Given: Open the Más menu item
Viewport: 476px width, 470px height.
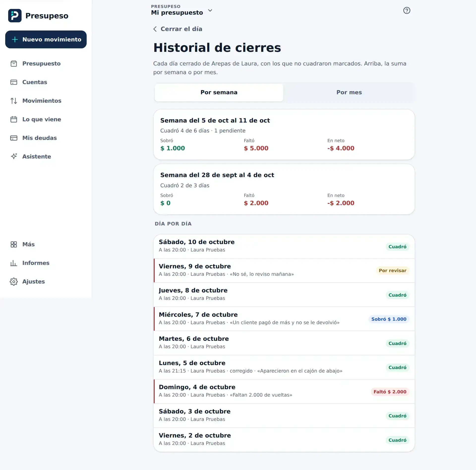Looking at the screenshot, I should click(46, 244).
